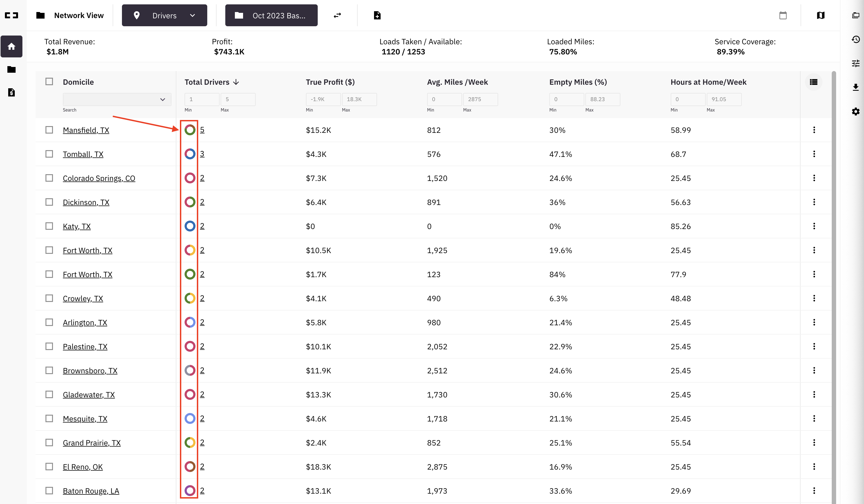Go to home in left sidebar

[x=11, y=46]
